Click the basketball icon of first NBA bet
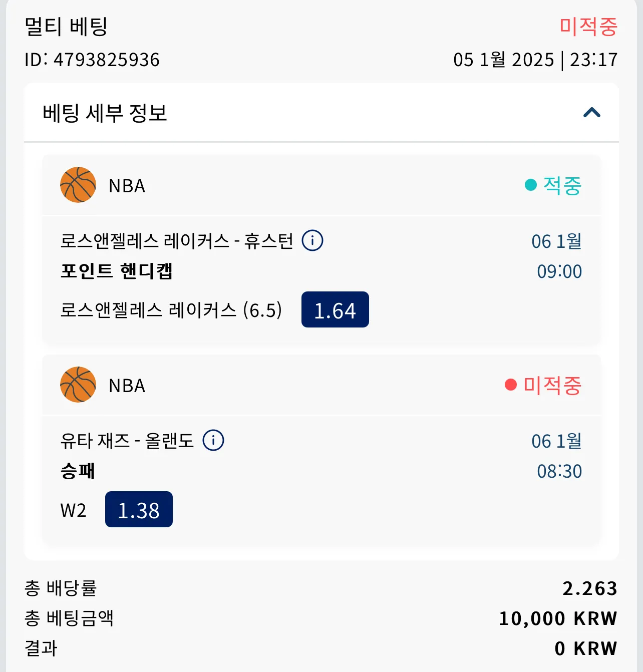The image size is (643, 672). tap(78, 185)
